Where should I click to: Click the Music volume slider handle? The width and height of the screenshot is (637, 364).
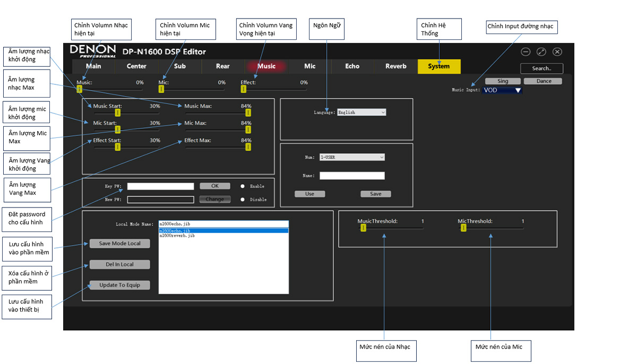tap(80, 89)
